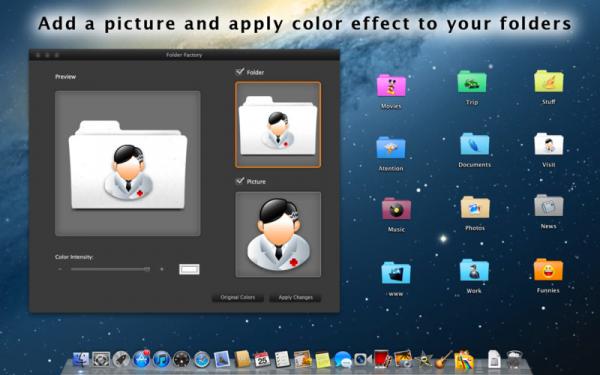Select the white Visit folder icon

pos(549,144)
